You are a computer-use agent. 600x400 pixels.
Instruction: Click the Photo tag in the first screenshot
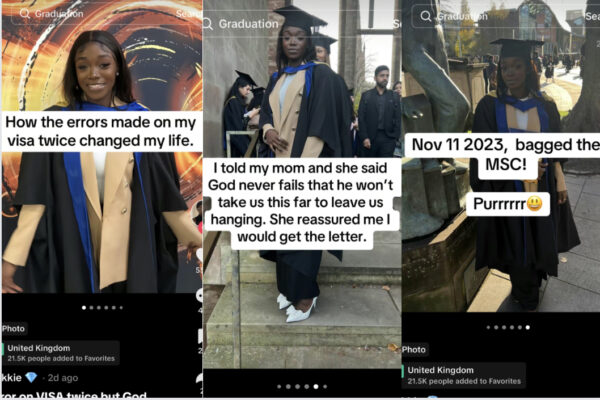14,328
